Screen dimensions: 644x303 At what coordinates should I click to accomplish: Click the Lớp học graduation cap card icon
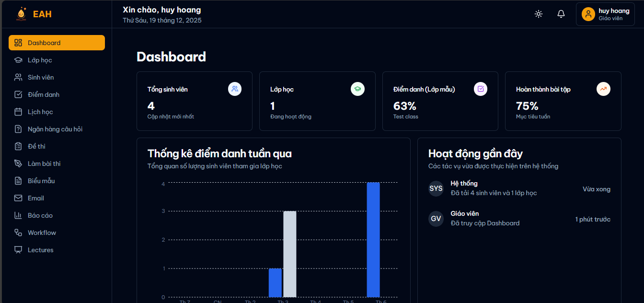click(357, 89)
